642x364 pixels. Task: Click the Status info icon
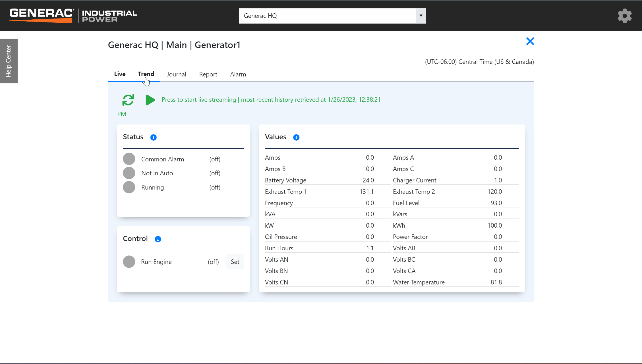(154, 138)
